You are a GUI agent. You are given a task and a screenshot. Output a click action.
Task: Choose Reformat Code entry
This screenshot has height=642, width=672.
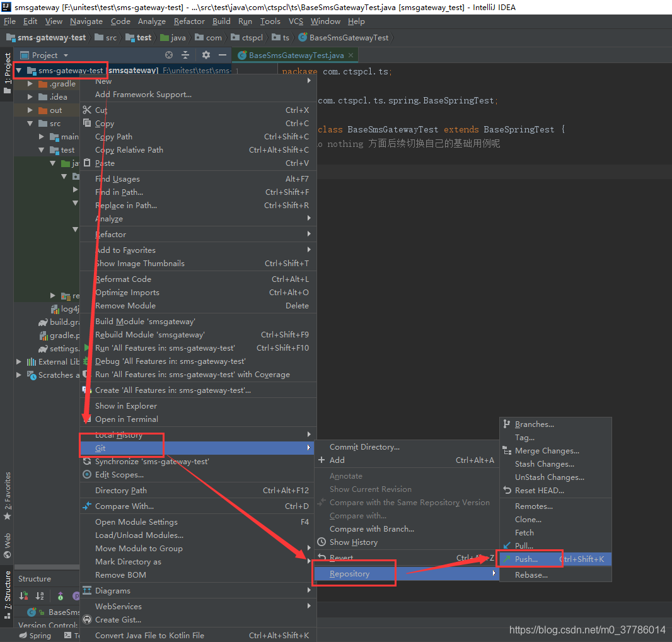(197, 279)
